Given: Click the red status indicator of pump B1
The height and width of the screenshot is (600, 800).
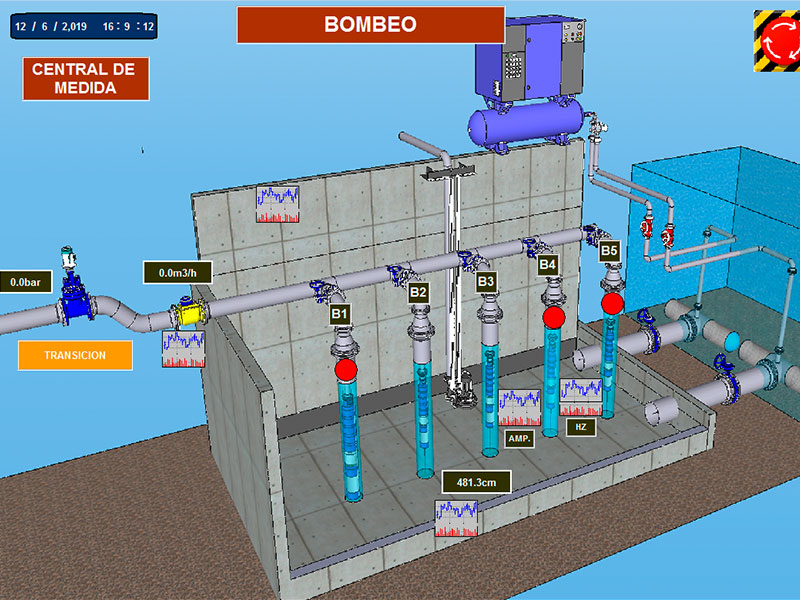Looking at the screenshot, I should click(x=346, y=369).
